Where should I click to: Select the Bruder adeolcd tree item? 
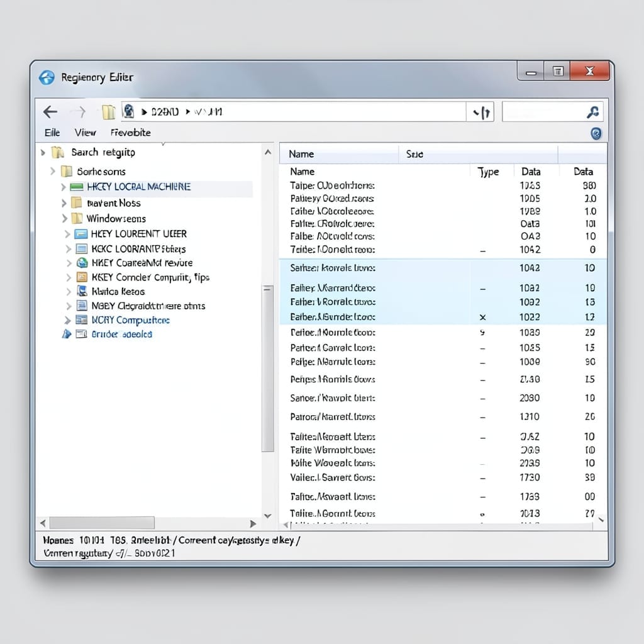(x=121, y=335)
